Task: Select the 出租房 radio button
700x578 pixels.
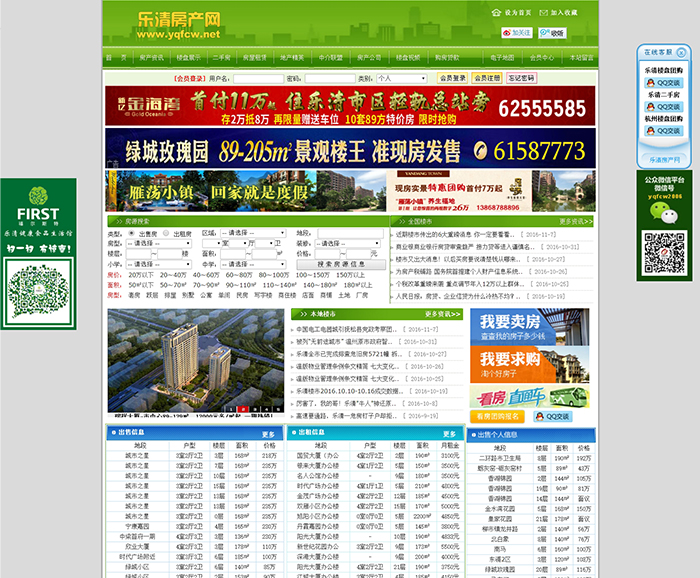Action: tap(166, 233)
